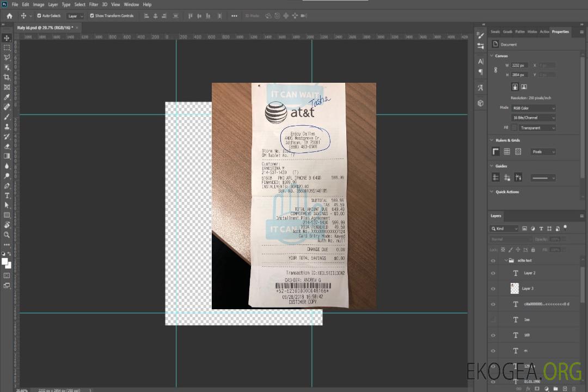Open the three-dots more options button

pyautogui.click(x=234, y=16)
